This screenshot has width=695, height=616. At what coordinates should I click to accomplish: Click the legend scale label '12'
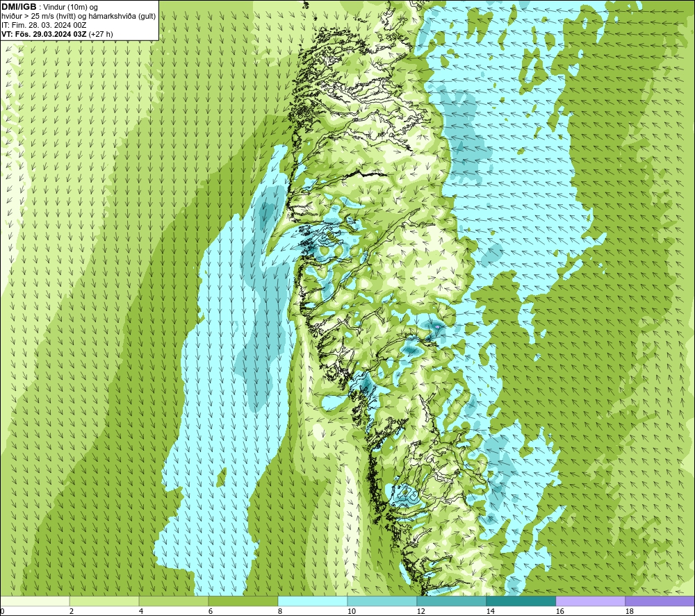pos(420,612)
